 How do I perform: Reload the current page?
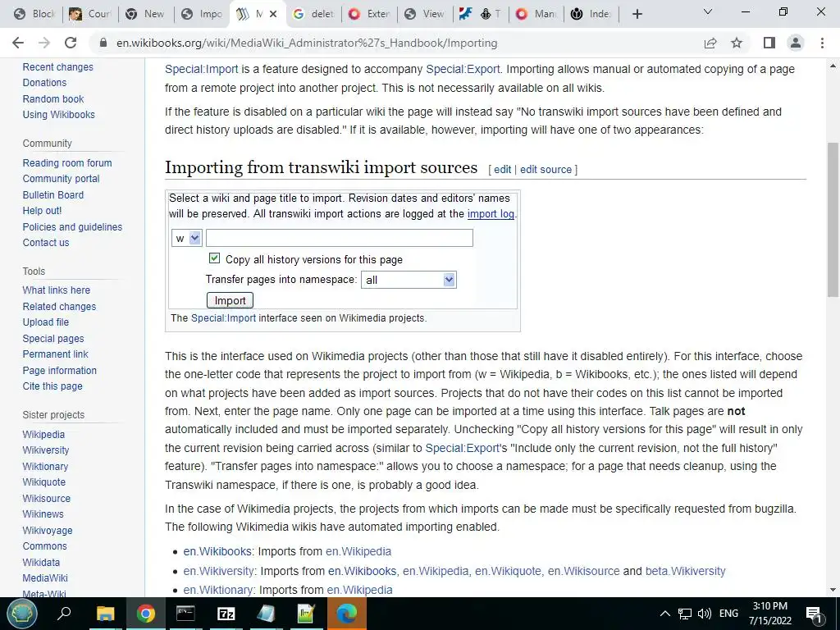click(71, 43)
